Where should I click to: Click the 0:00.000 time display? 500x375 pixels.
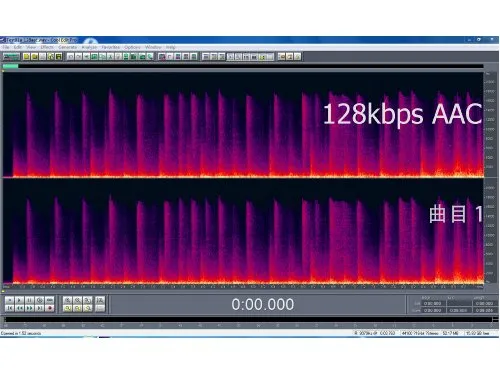click(x=263, y=304)
